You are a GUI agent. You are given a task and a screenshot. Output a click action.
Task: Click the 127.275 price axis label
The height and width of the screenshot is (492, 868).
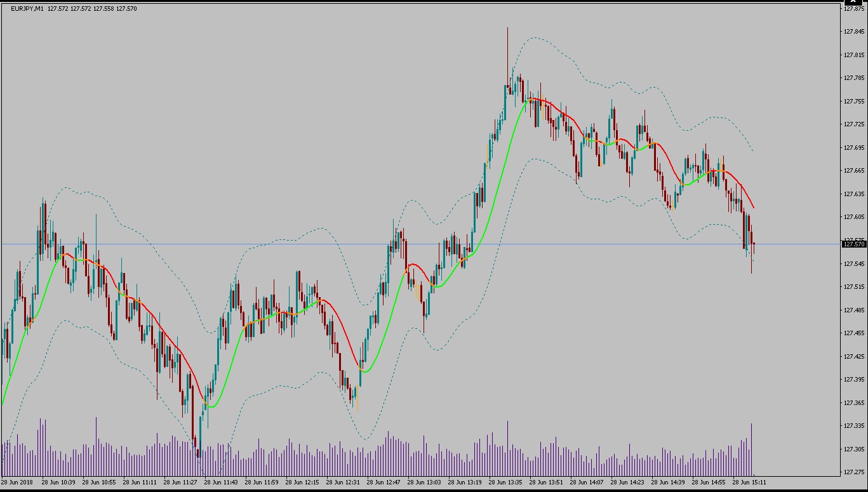point(855,472)
